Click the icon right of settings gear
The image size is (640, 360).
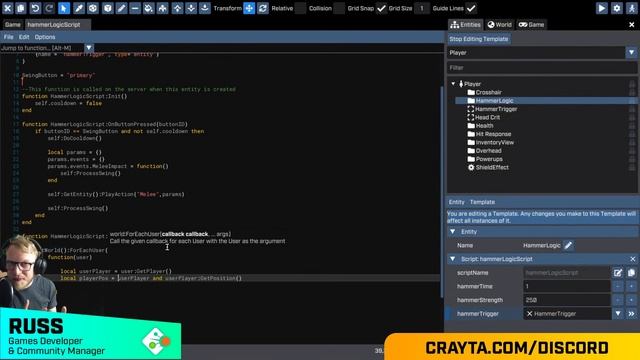(632, 8)
